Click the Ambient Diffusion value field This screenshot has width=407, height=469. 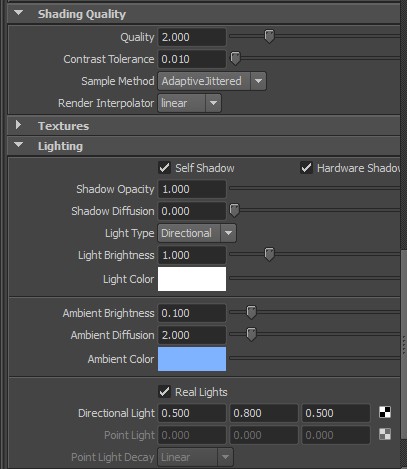tap(192, 335)
